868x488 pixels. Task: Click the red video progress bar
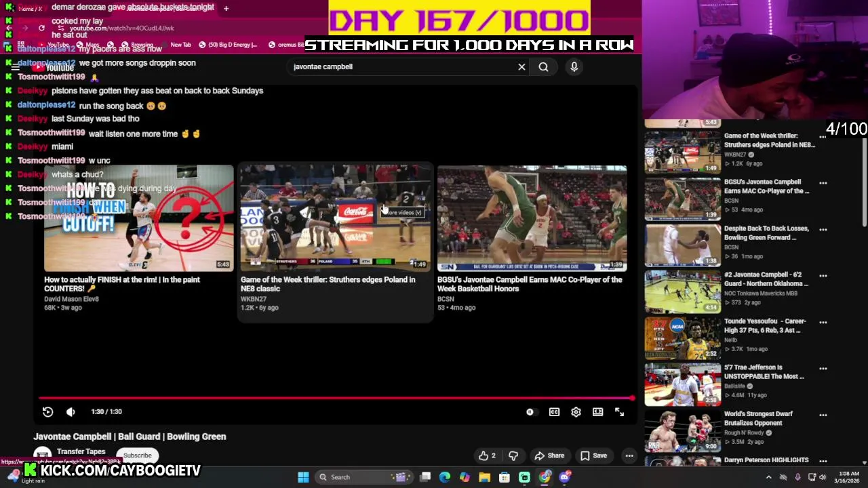[x=336, y=399]
